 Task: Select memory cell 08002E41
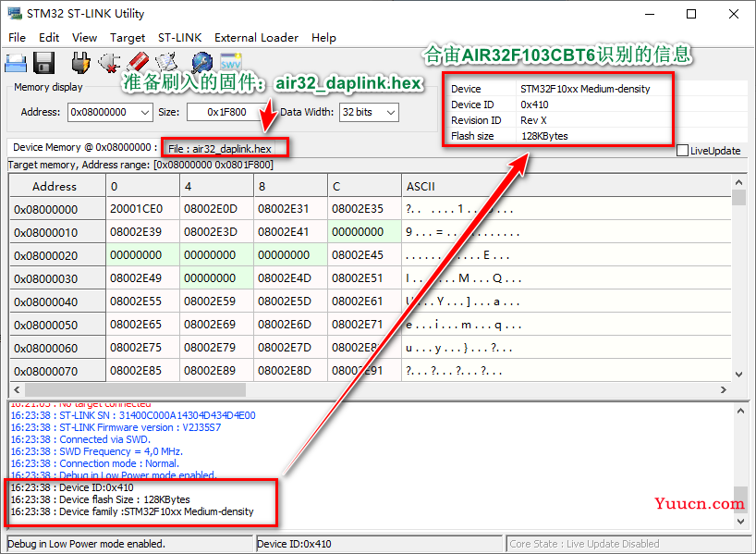coord(291,232)
